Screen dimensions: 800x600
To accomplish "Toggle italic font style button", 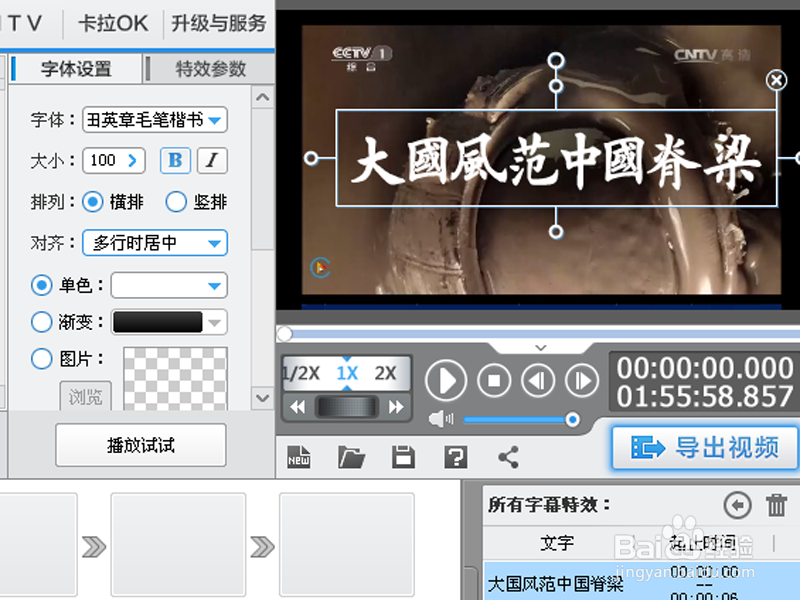I will (212, 160).
